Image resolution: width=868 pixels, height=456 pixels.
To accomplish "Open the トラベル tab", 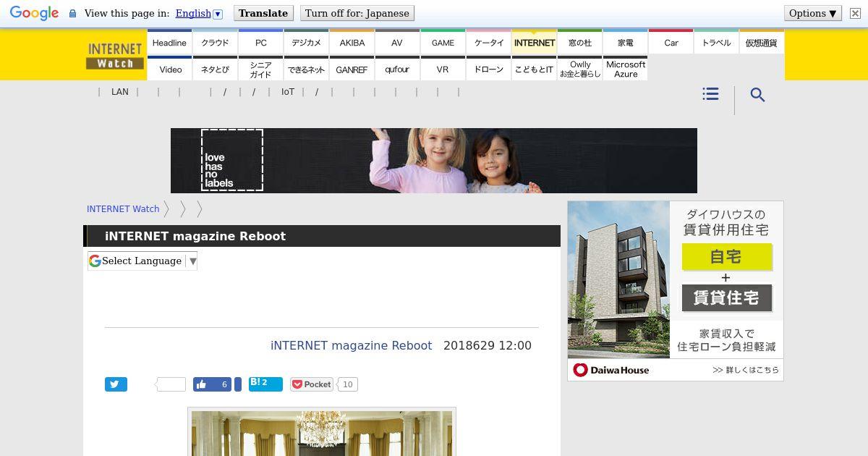I will [716, 43].
